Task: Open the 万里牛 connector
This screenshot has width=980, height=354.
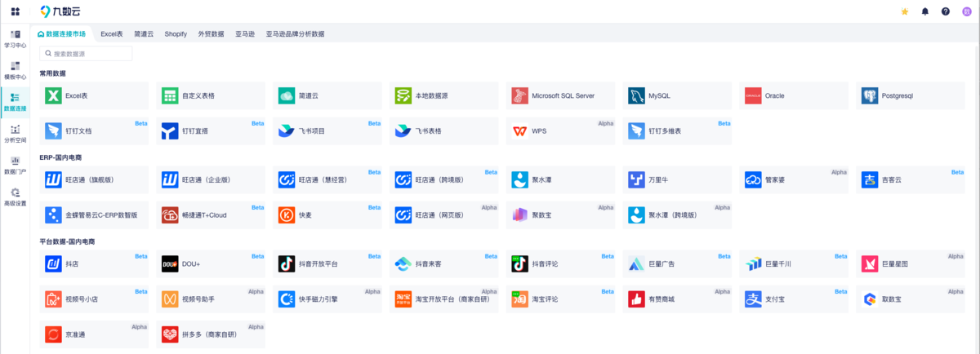Action: pyautogui.click(x=679, y=179)
